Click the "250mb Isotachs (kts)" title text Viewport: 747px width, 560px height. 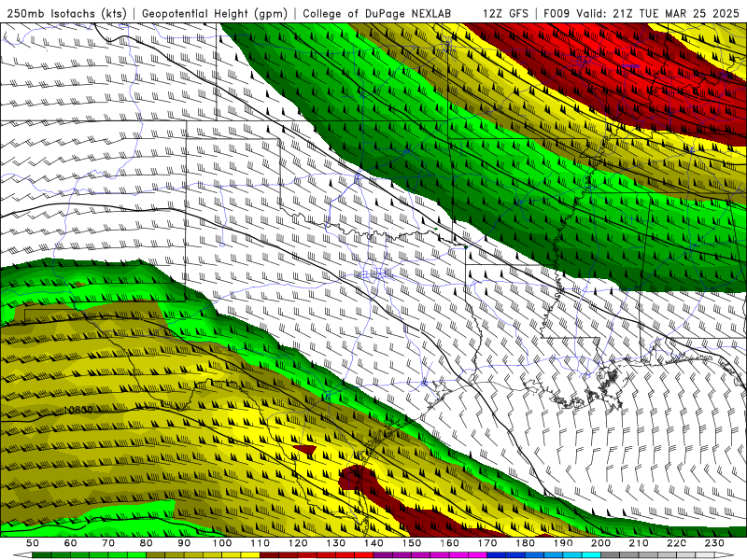point(67,14)
